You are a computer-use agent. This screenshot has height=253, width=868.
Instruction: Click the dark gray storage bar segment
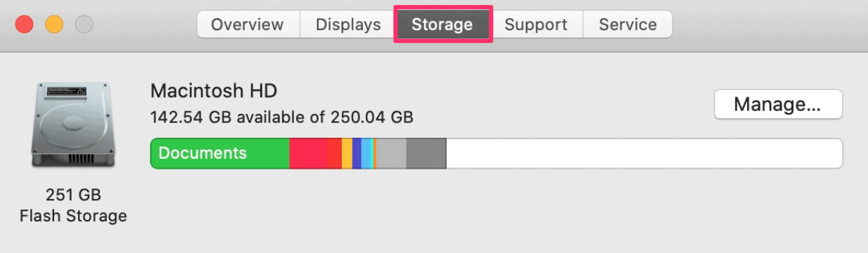click(426, 153)
